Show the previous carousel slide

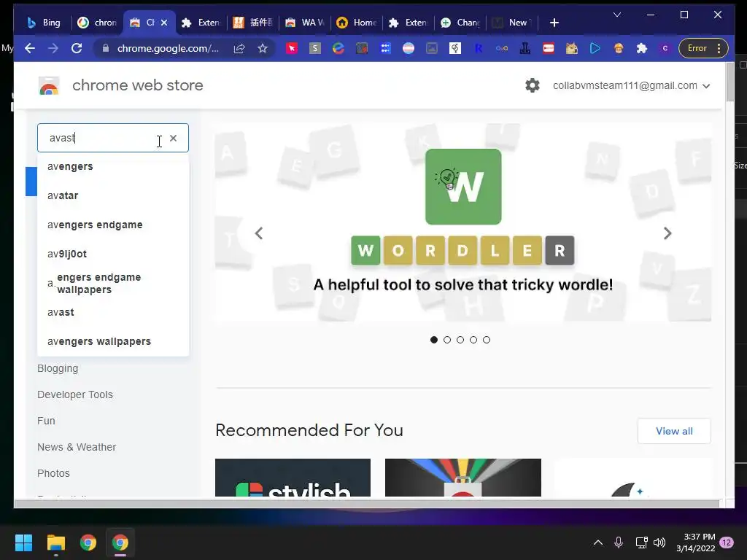259,233
